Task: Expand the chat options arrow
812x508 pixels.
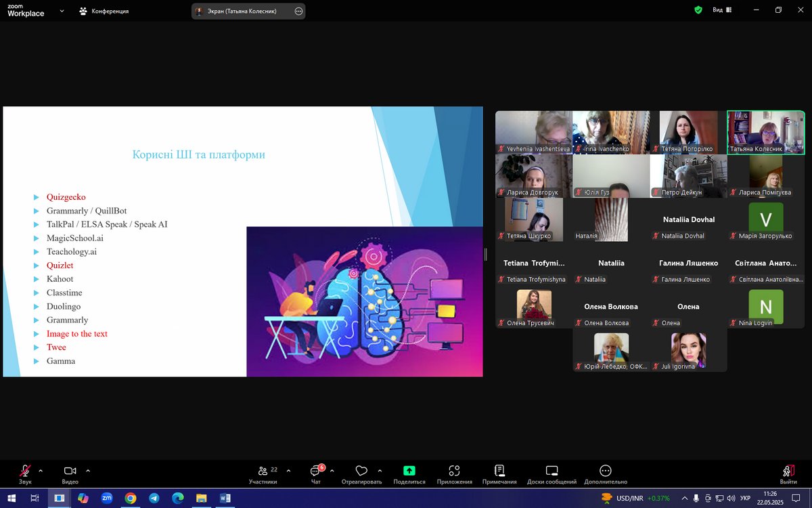Action: pos(332,471)
